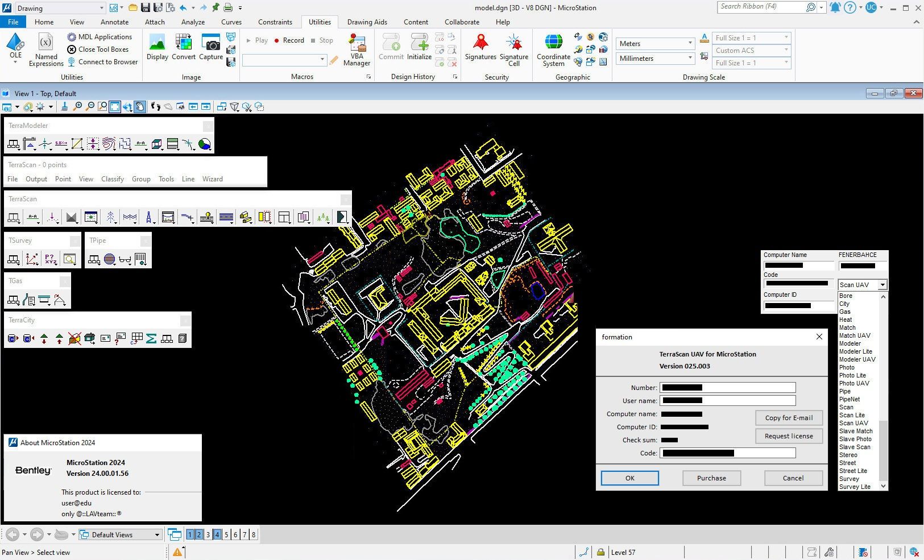The image size is (924, 560).
Task: Switch to the Drawing Aids ribbon tab
Action: coord(367,22)
